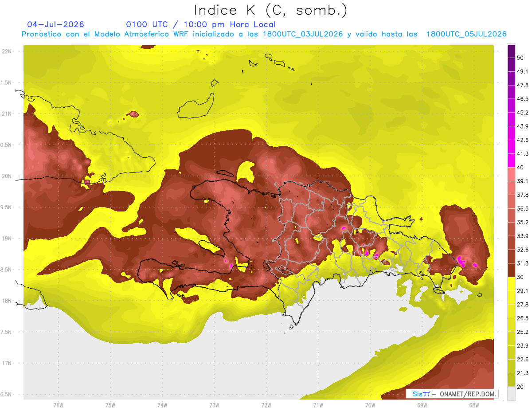532x411 pixels.
Task: Click the color scale value "40"
Action: [x=520, y=168]
